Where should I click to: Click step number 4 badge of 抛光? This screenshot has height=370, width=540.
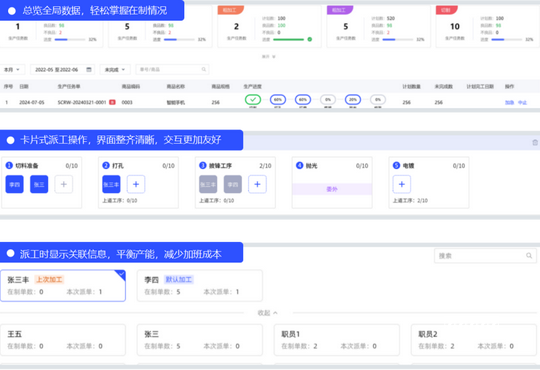pyautogui.click(x=300, y=166)
